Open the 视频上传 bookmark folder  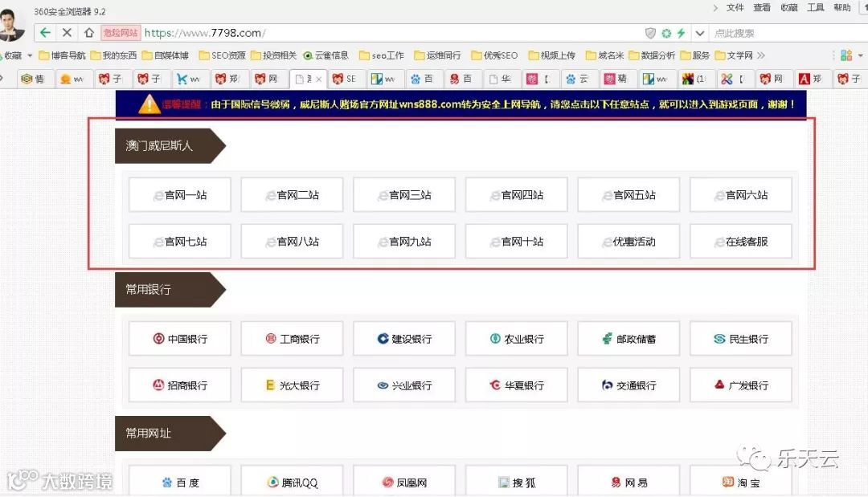tap(552, 55)
